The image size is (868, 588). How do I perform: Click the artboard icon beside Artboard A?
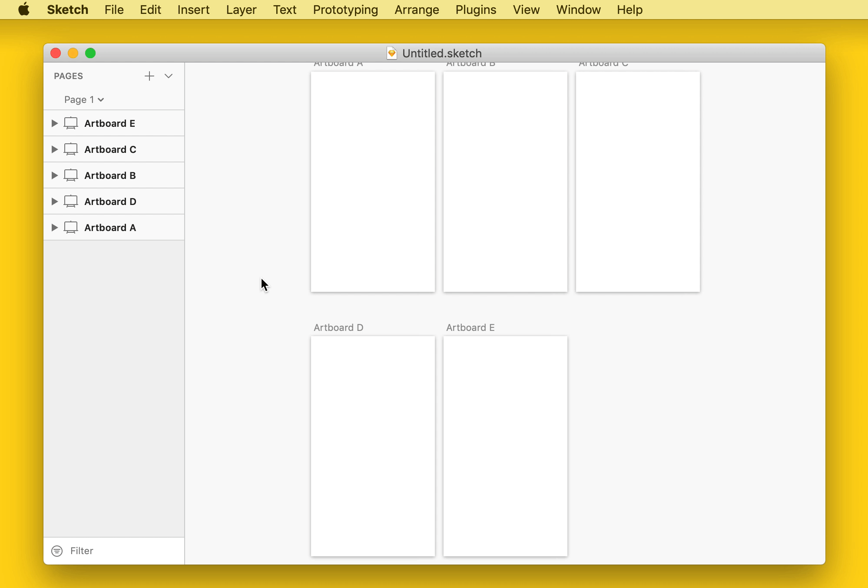click(71, 228)
